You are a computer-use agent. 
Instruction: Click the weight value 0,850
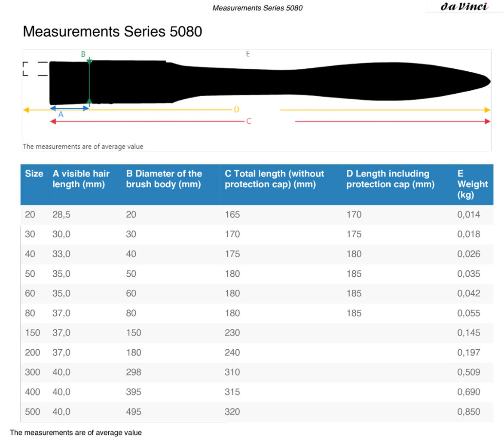[x=469, y=412]
